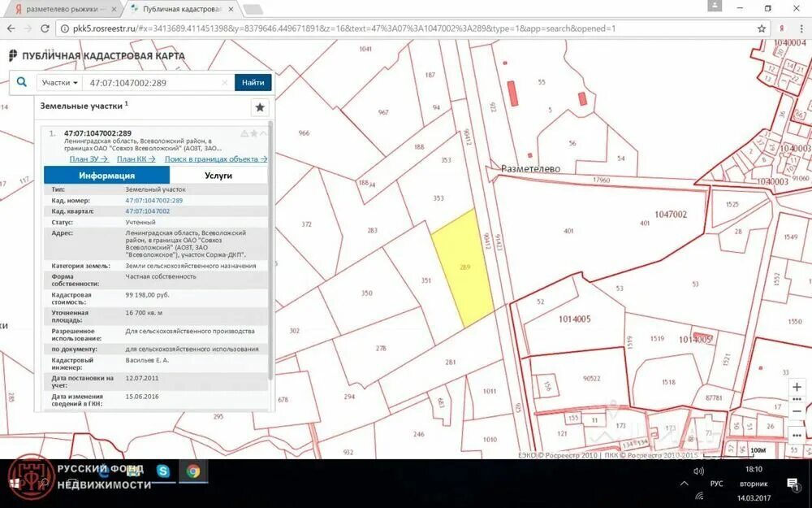Click the Yandex extension icon in the toolbar

coord(782,28)
